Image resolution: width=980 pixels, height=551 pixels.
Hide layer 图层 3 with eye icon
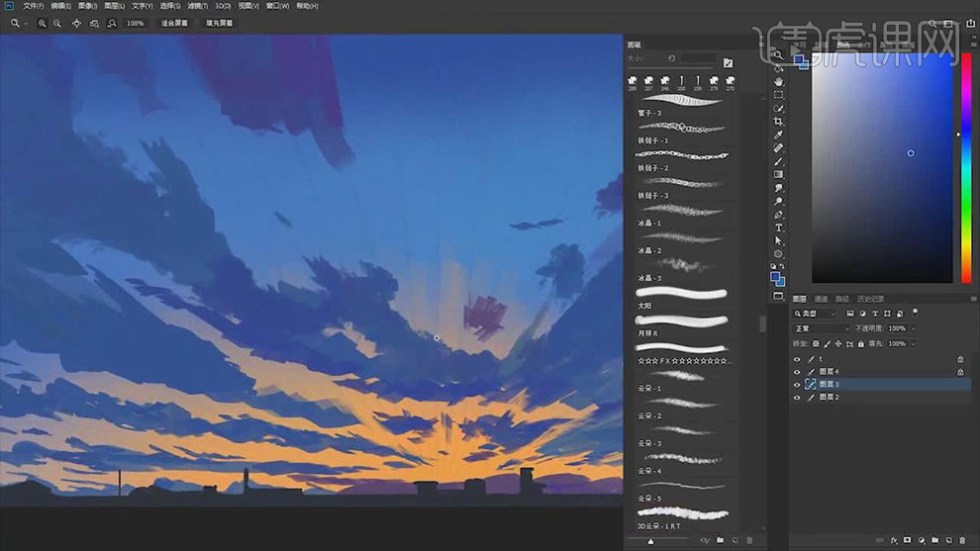coord(797,384)
